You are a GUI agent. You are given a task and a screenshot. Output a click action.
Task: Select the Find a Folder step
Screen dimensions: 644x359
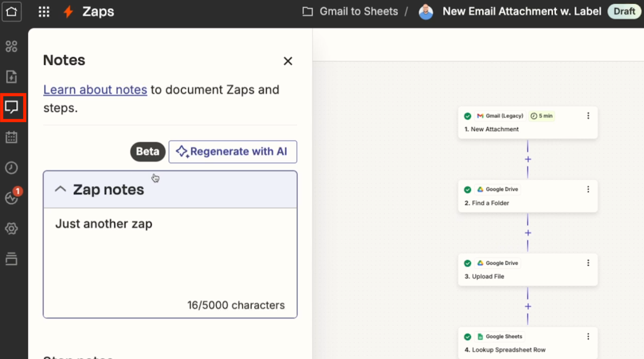point(527,196)
